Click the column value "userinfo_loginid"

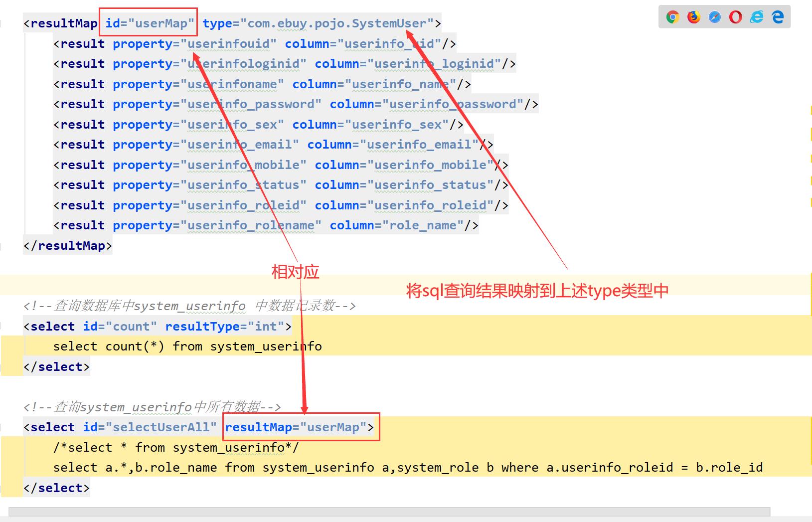click(x=434, y=64)
